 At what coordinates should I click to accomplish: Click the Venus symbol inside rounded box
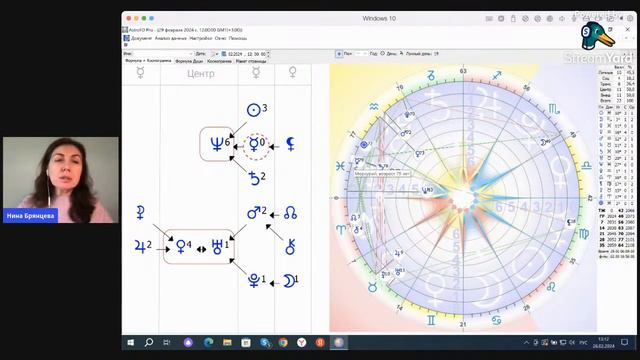(x=180, y=247)
